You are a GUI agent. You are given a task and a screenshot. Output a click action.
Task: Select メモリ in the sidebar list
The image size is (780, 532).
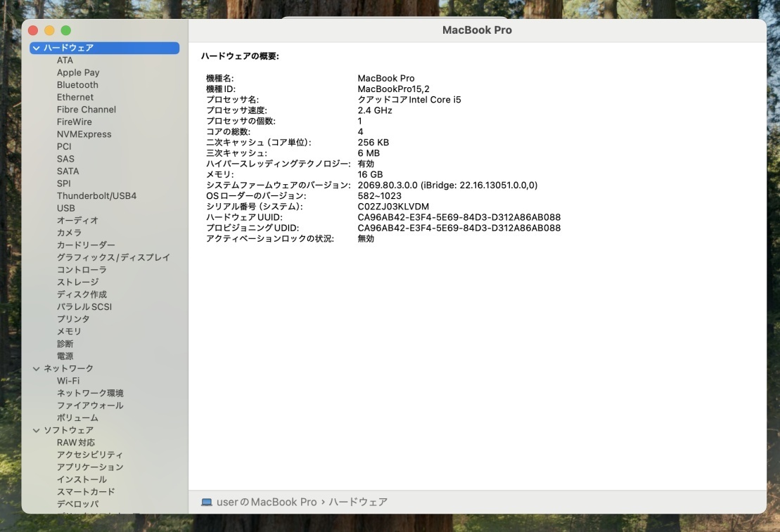[69, 331]
